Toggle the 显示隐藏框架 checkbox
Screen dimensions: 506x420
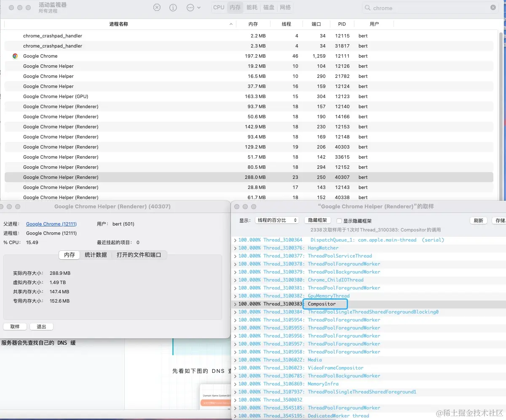pos(339,221)
